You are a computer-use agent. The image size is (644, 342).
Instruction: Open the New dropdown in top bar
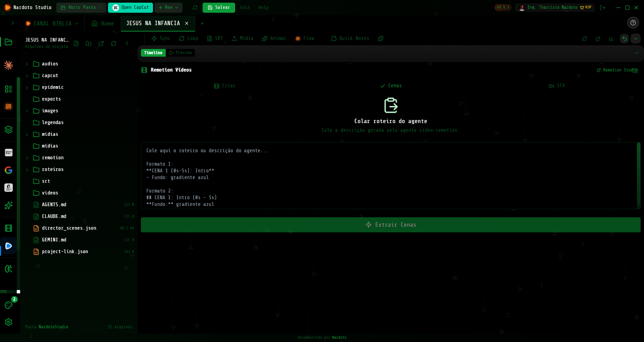click(168, 7)
